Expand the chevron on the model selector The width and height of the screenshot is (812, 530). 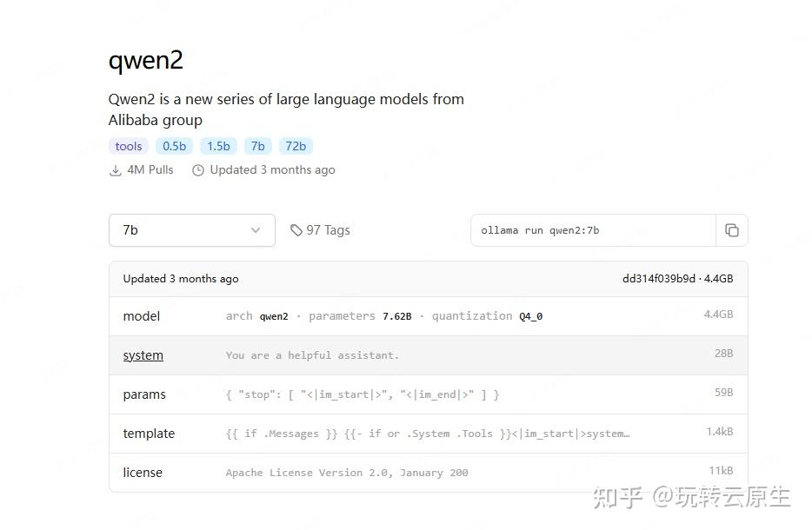(x=255, y=230)
